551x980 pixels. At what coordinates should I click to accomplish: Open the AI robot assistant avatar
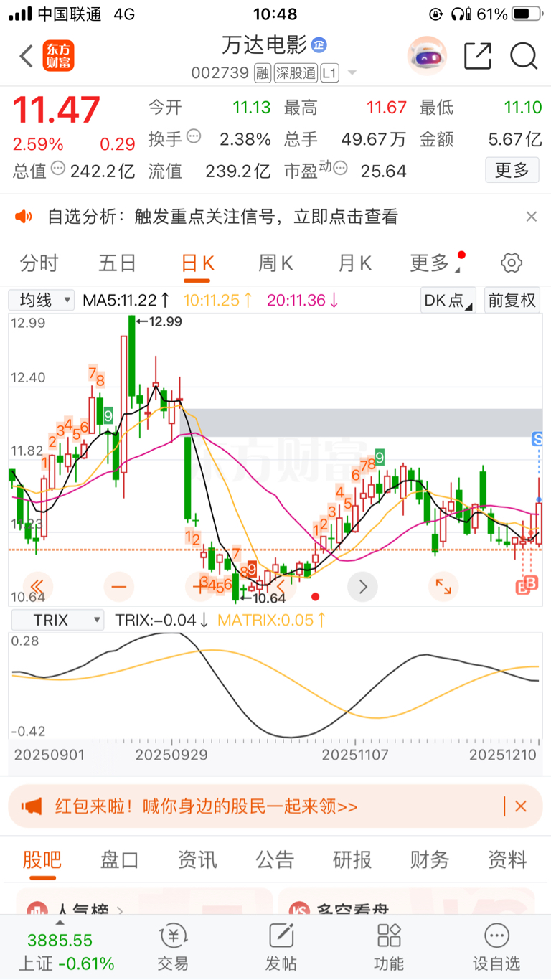(427, 56)
